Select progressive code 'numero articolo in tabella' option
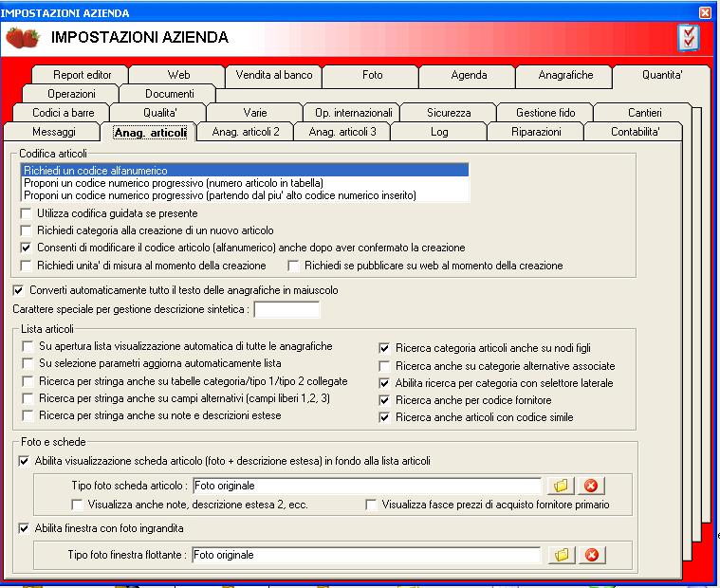720x588 pixels. [x=245, y=183]
